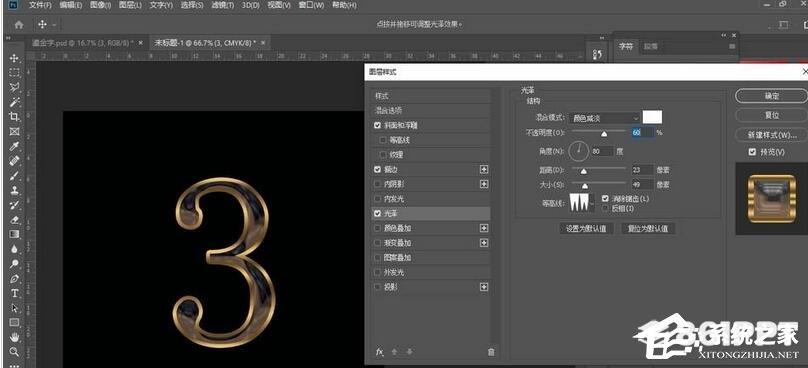
Task: Uncheck the 光泽 effect checkbox
Action: coord(378,213)
